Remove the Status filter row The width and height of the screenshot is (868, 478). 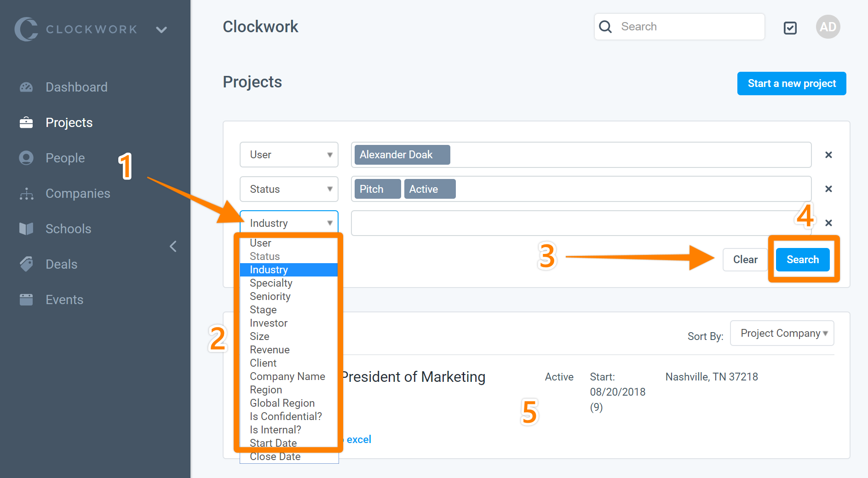828,189
